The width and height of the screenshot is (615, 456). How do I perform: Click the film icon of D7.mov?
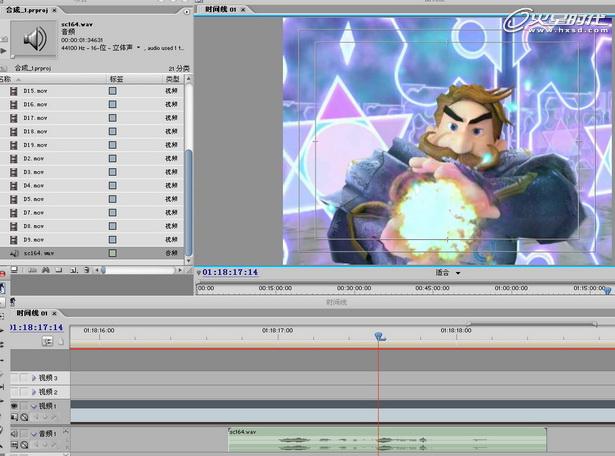[14, 213]
